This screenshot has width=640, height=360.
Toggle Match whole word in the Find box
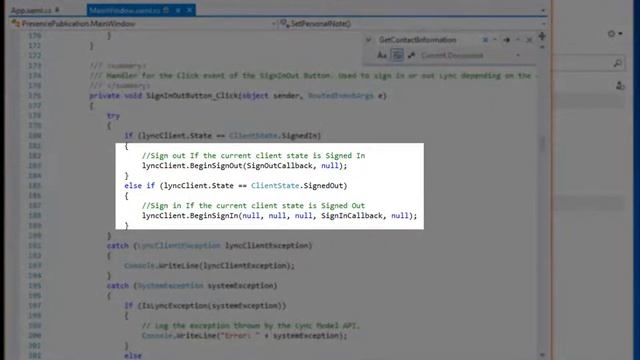pyautogui.click(x=397, y=55)
